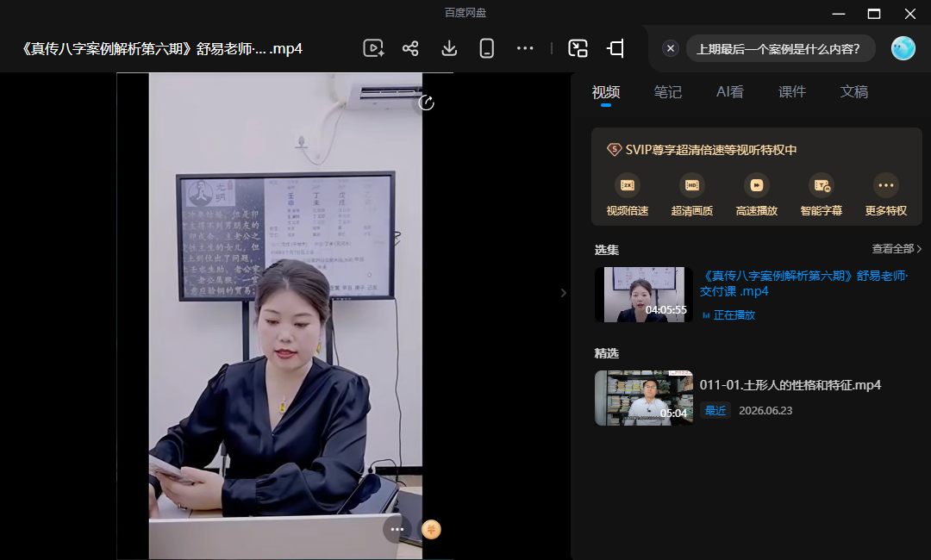Screen dimensions: 931x560
Task: Open the three-dot more options in toolbar
Action: click(525, 48)
